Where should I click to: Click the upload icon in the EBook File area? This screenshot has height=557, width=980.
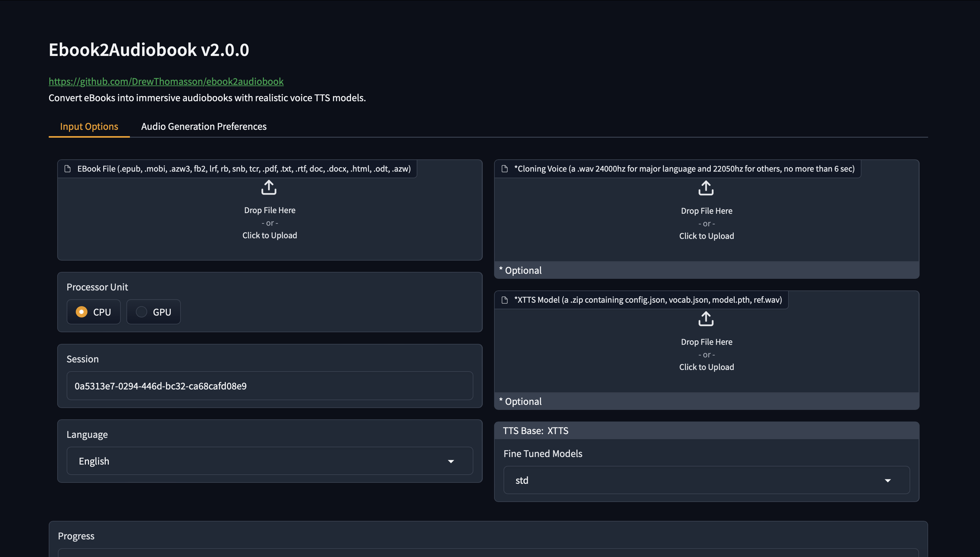tap(270, 187)
